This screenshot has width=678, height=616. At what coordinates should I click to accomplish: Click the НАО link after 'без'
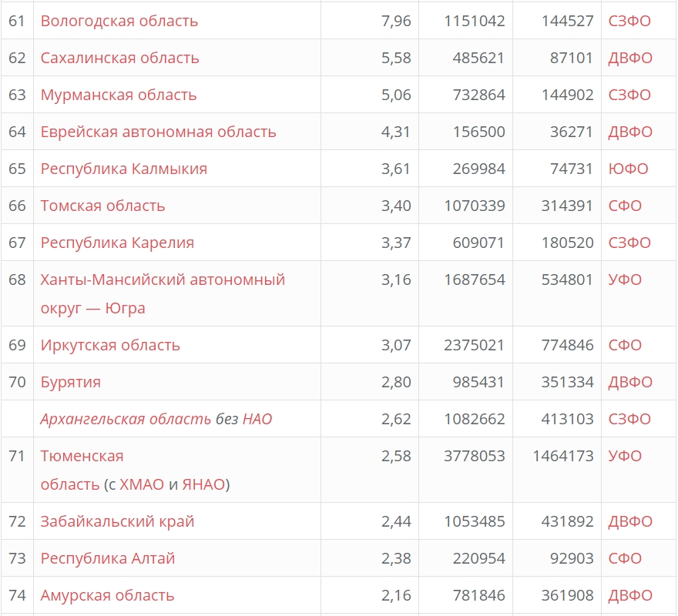pos(257,419)
